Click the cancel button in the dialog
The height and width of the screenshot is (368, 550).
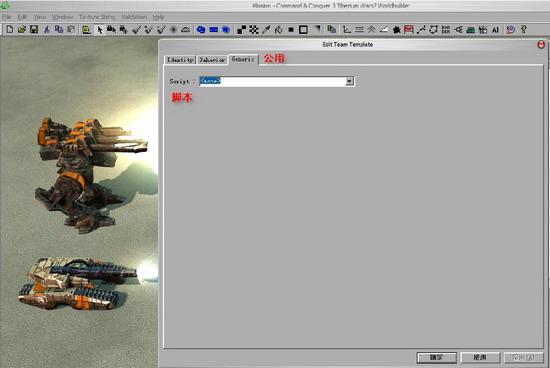480,357
